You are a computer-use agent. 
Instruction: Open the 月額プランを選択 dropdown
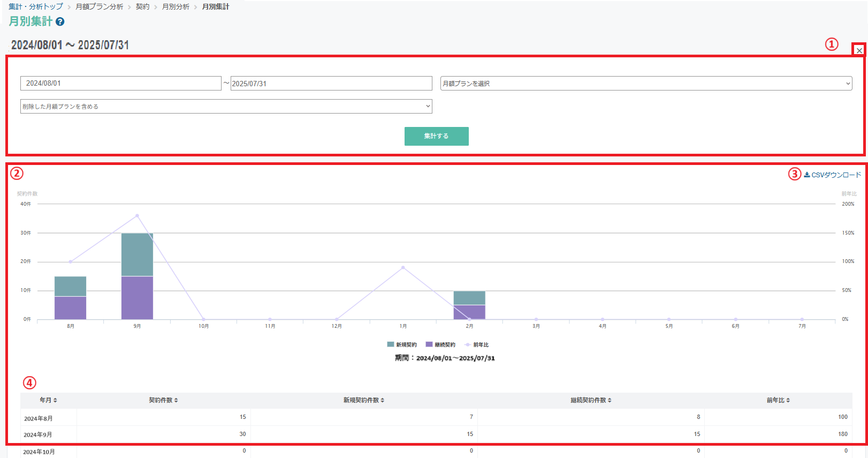pos(646,84)
